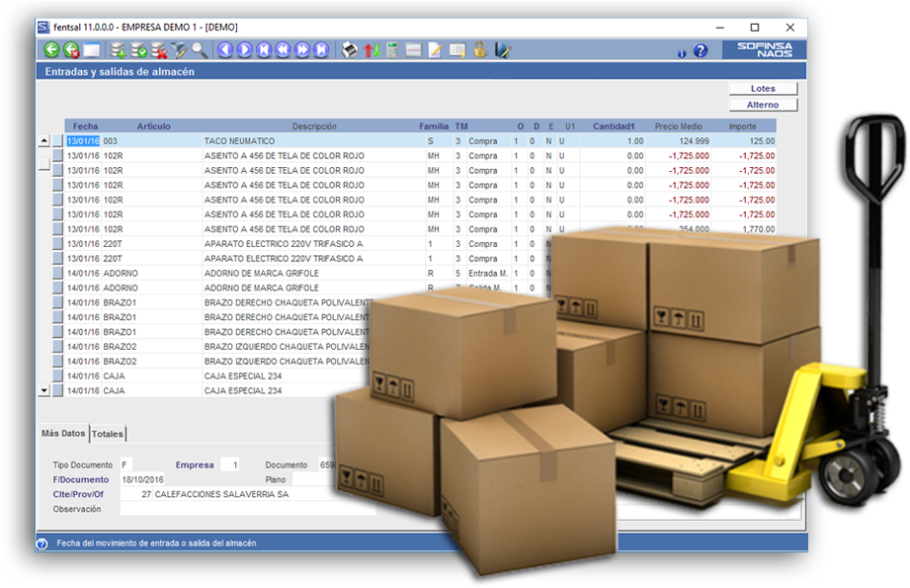Click the delete record icon with red X
Image resolution: width=910 pixels, height=588 pixels.
pyautogui.click(x=158, y=49)
